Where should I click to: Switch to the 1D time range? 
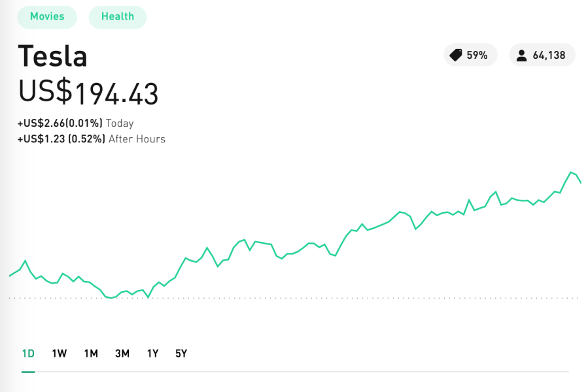28,353
